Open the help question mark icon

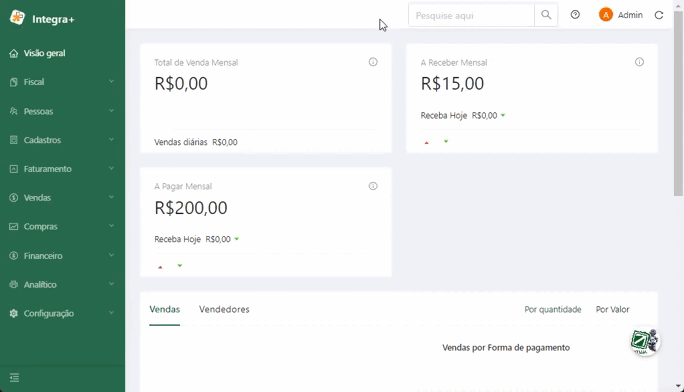(575, 15)
